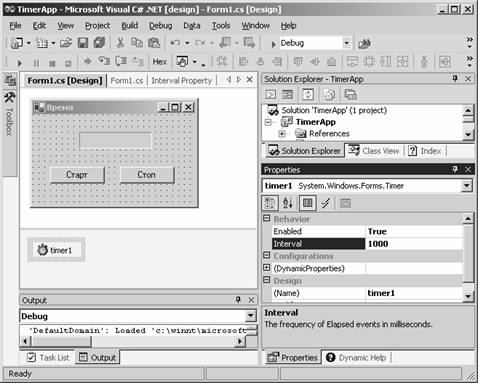This screenshot has height=383, width=478.
Task: Pin the Properties panel
Action: click(x=455, y=169)
